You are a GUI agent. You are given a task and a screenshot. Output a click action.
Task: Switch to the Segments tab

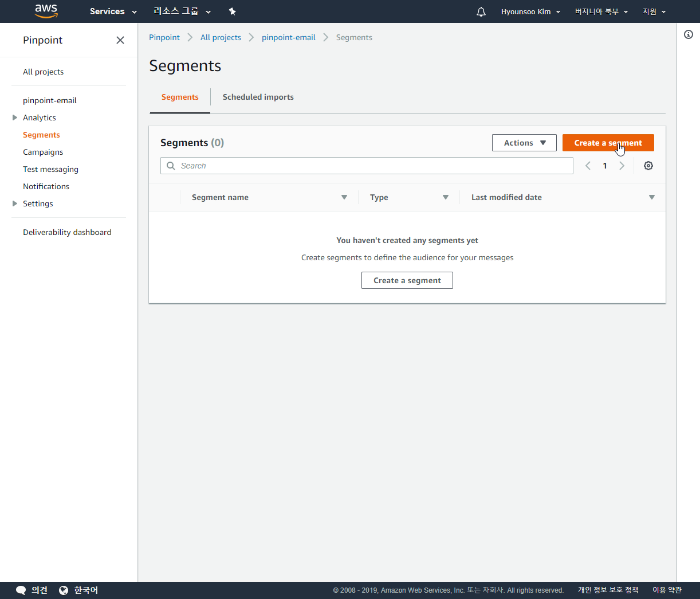point(180,97)
